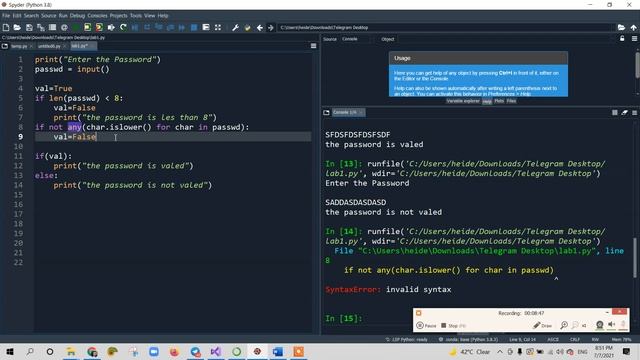Go back with the left arrow icon
The height and width of the screenshot is (360, 640).
260,27
